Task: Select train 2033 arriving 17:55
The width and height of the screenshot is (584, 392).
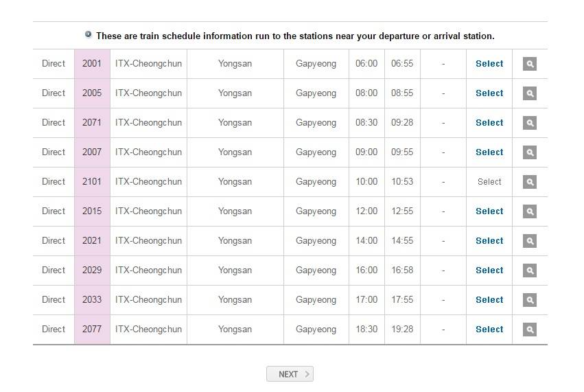Action: [489, 299]
